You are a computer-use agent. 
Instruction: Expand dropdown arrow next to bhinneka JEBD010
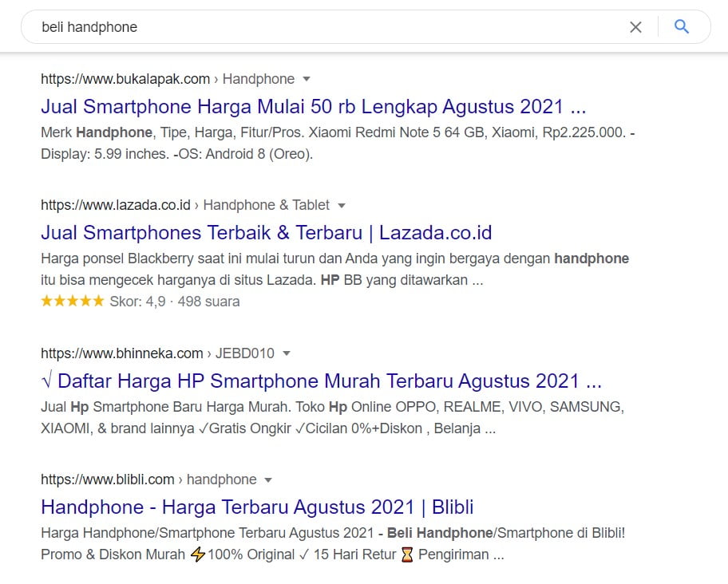(x=287, y=353)
